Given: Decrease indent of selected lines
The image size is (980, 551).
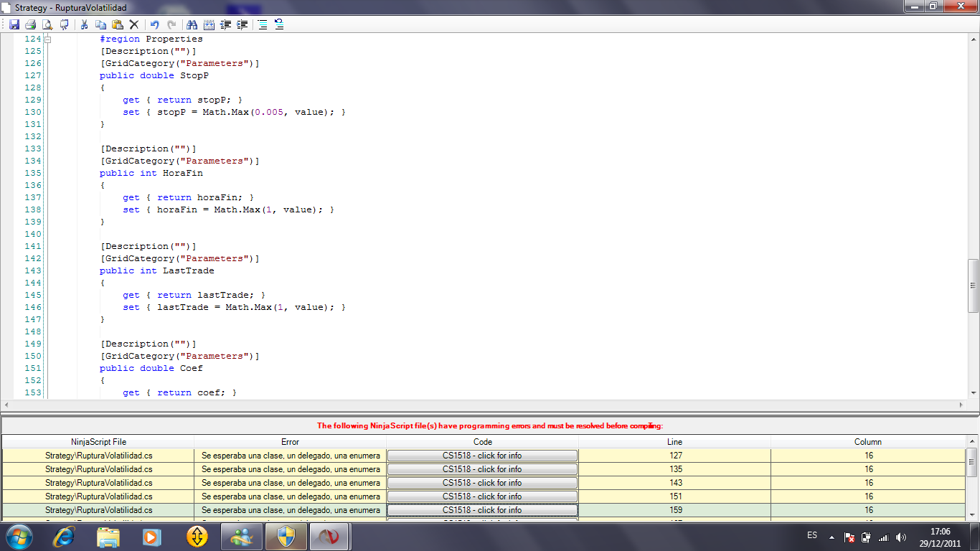Looking at the screenshot, I should (225, 24).
